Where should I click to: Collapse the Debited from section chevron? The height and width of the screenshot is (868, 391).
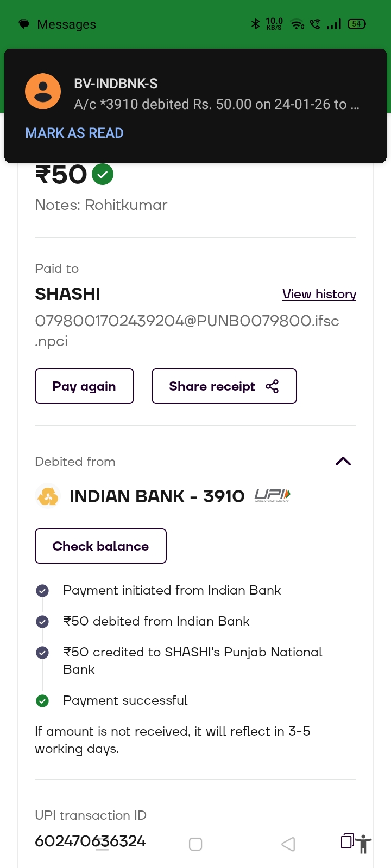click(x=343, y=462)
